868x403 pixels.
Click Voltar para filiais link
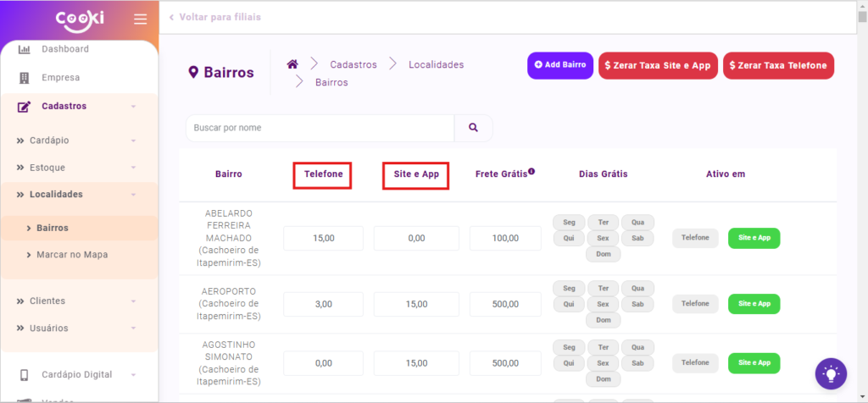click(215, 17)
